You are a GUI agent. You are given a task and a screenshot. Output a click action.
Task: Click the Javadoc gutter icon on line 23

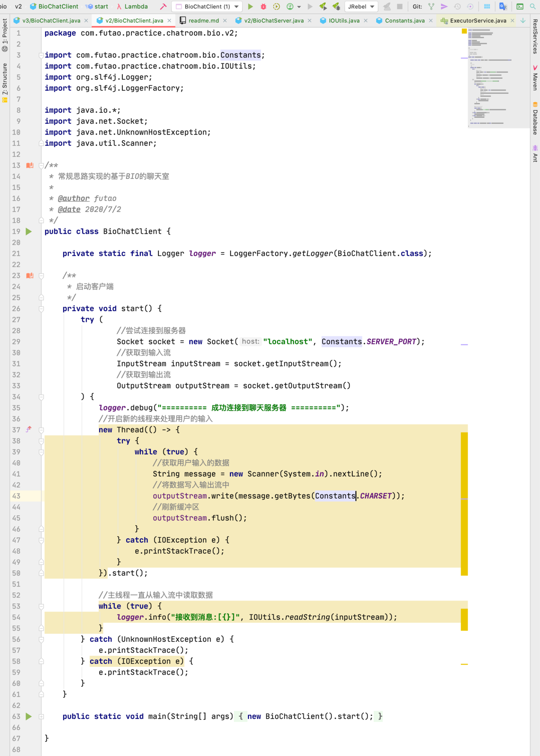pos(30,276)
